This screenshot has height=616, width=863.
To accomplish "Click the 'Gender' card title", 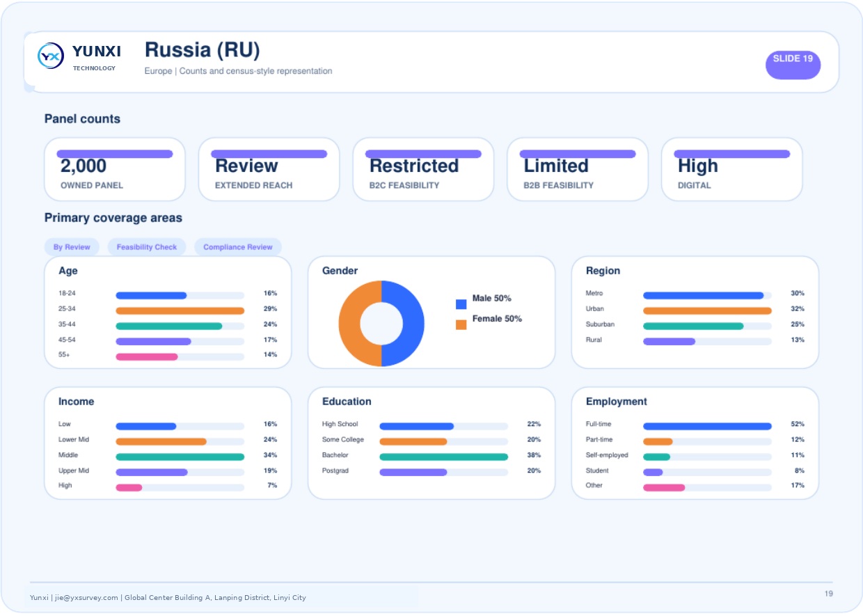I will (x=340, y=271).
